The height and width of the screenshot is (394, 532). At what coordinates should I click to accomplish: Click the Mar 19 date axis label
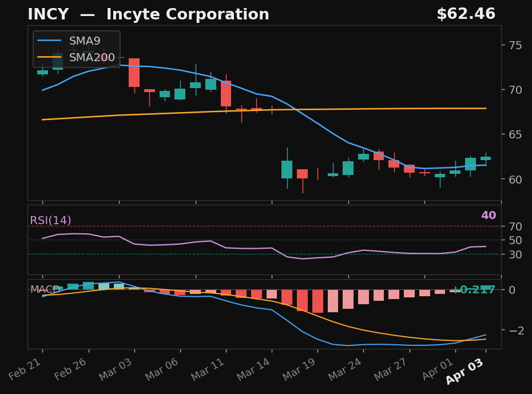[299, 369]
